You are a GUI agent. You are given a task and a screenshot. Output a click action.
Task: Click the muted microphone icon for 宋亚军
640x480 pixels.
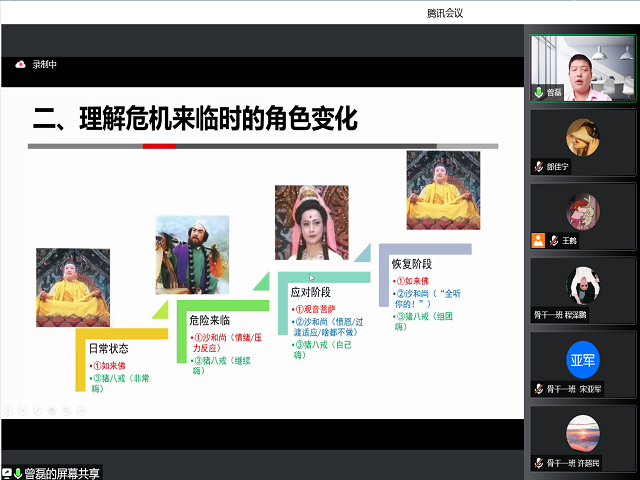(539, 389)
